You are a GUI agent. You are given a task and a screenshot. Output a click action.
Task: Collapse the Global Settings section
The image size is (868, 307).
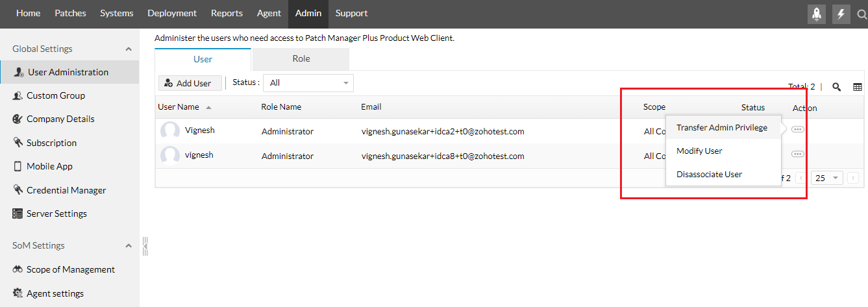click(129, 49)
